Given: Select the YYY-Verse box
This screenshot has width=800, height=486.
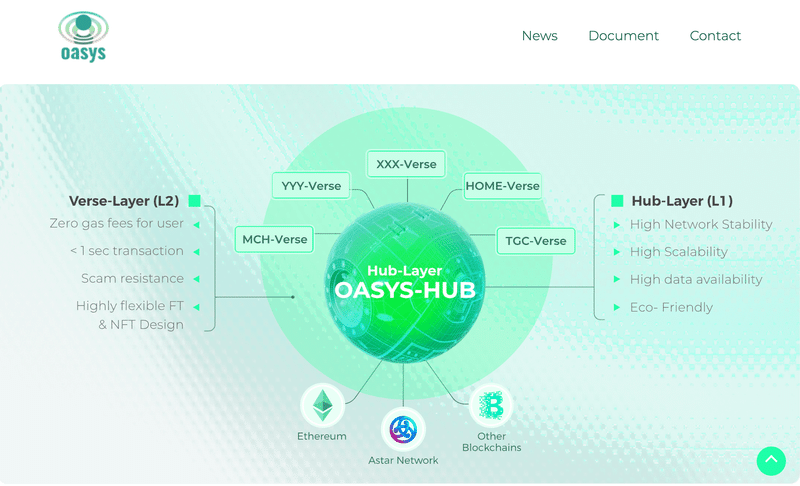Looking at the screenshot, I should [x=311, y=186].
